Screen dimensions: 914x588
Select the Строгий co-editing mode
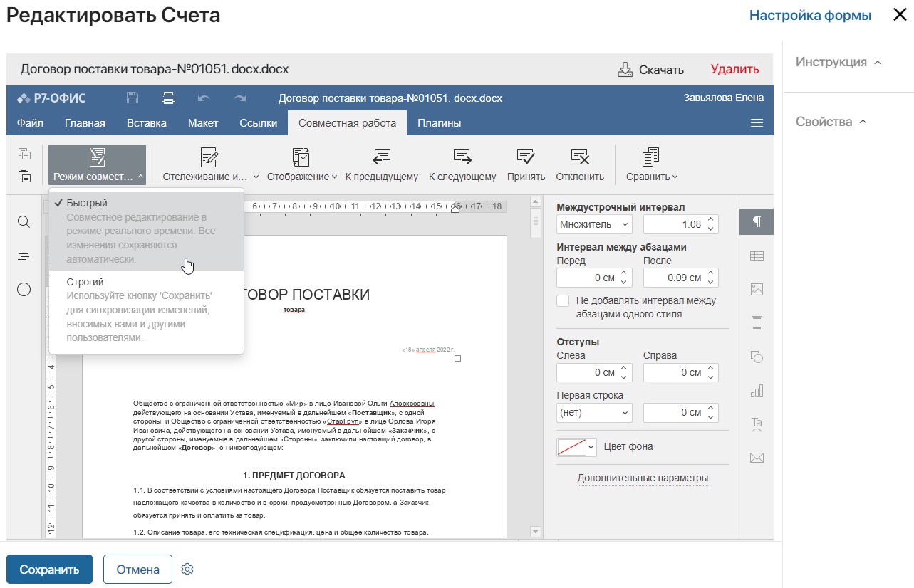point(146,310)
